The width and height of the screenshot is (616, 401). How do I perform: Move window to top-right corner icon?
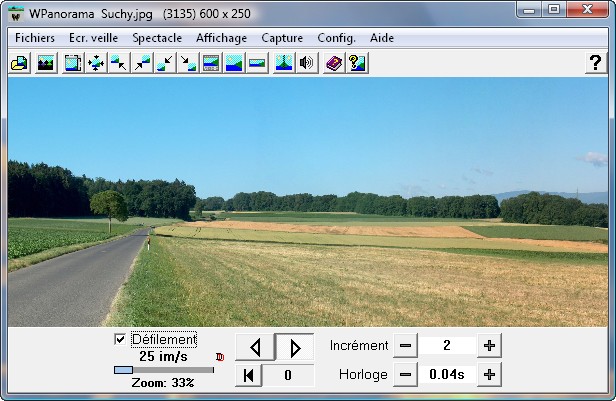[142, 63]
